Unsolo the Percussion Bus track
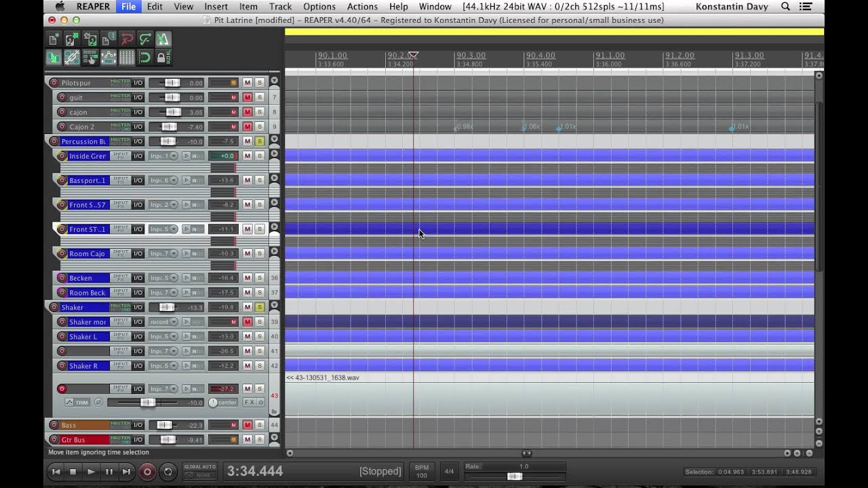Screen dimensions: 868x488 pyautogui.click(x=259, y=141)
